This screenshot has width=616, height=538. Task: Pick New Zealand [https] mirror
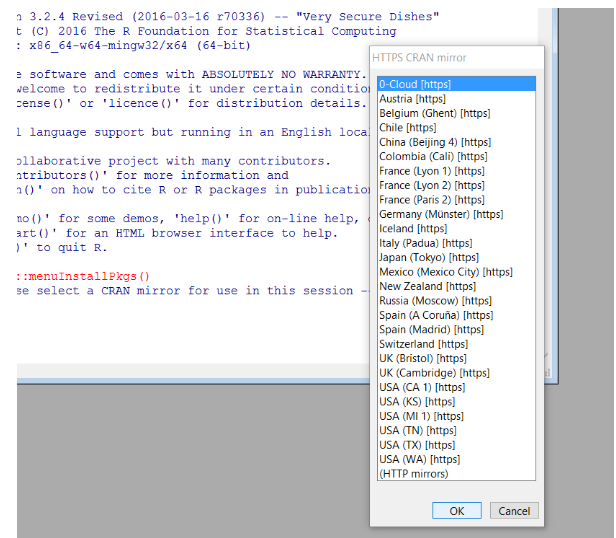pyautogui.click(x=456, y=286)
